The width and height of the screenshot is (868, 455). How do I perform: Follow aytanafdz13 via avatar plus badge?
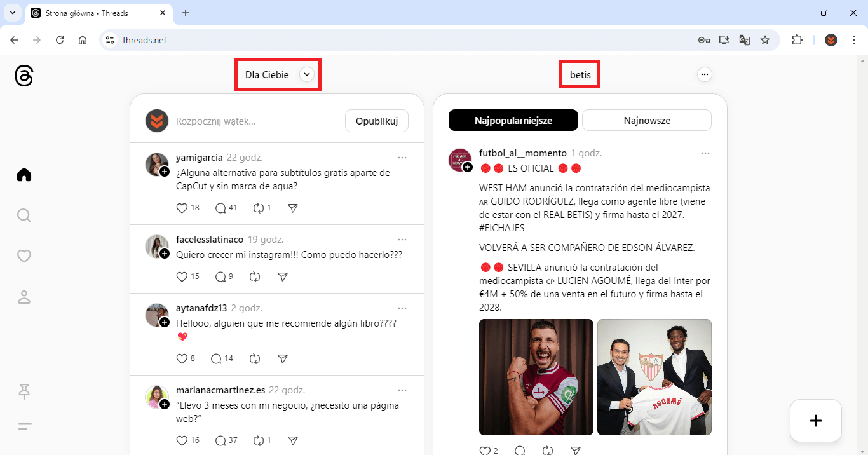(x=165, y=322)
